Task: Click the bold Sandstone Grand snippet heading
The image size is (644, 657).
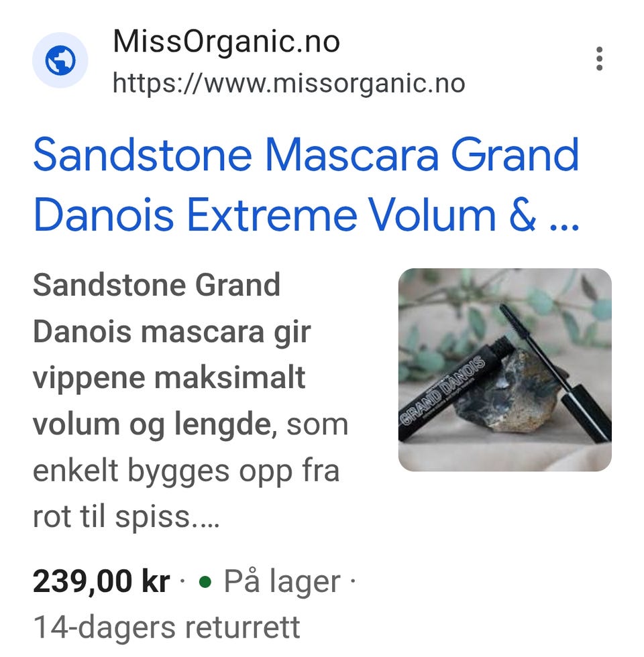Action: click(156, 285)
